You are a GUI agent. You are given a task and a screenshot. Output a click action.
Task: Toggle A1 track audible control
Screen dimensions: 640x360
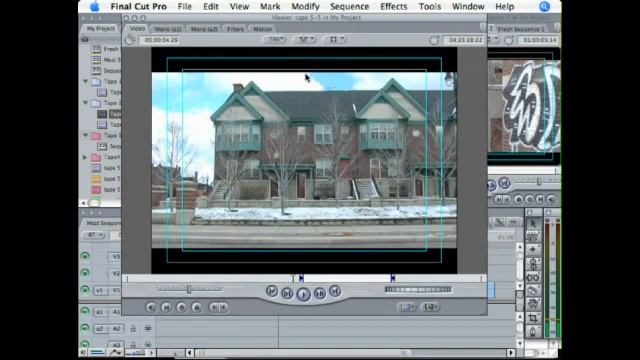point(85,311)
